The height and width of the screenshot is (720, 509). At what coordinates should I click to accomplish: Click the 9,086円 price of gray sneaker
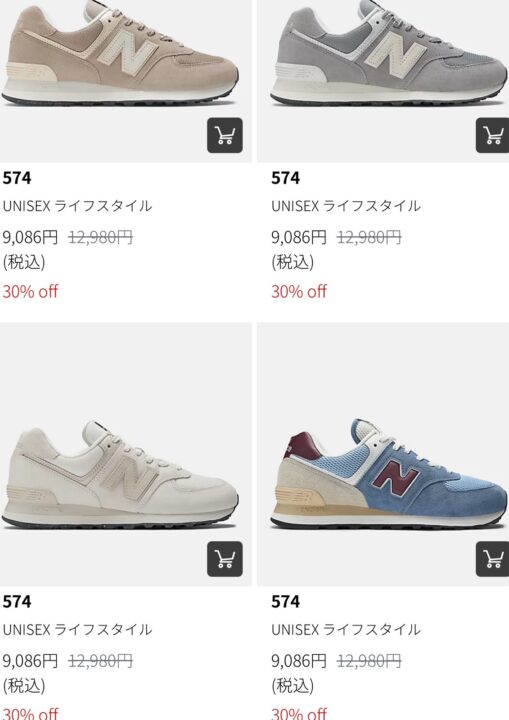(299, 237)
